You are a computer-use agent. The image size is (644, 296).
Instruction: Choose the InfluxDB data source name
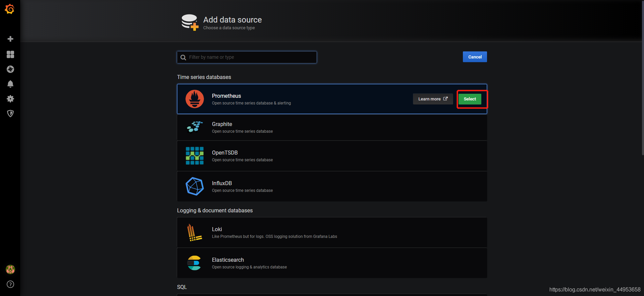[222, 183]
